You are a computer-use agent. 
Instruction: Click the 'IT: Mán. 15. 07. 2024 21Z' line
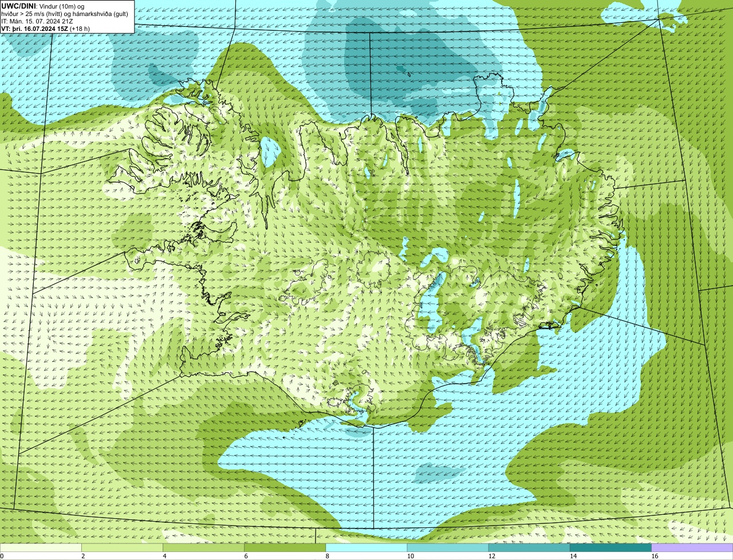[37, 21]
